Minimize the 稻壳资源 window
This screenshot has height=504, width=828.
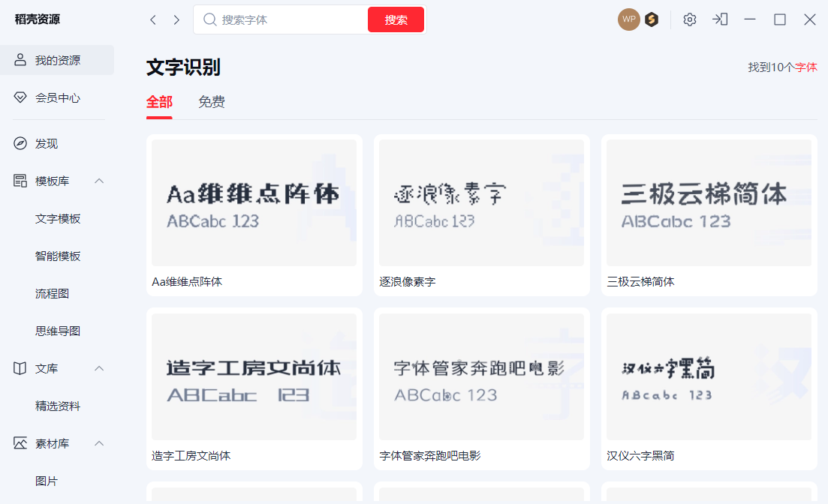point(750,19)
